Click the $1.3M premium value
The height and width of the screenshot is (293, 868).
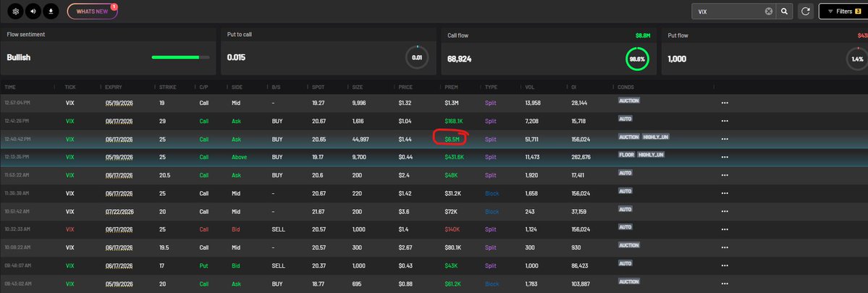[x=452, y=103]
